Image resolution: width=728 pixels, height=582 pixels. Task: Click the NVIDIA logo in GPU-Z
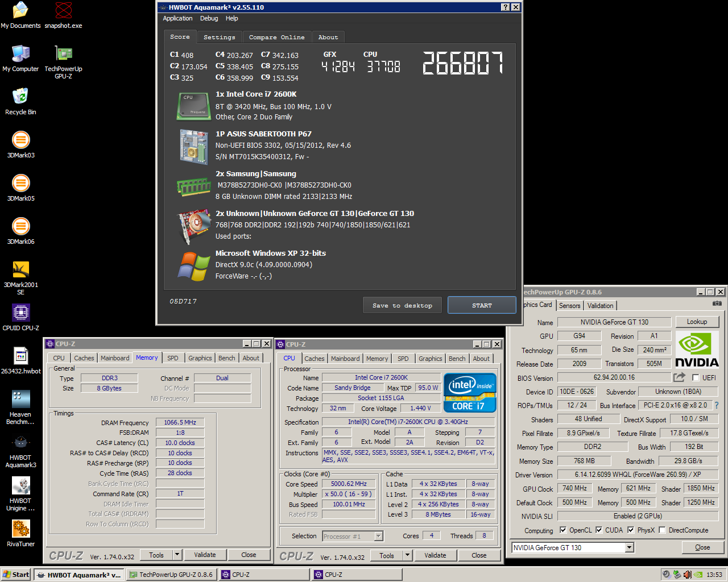coord(697,350)
